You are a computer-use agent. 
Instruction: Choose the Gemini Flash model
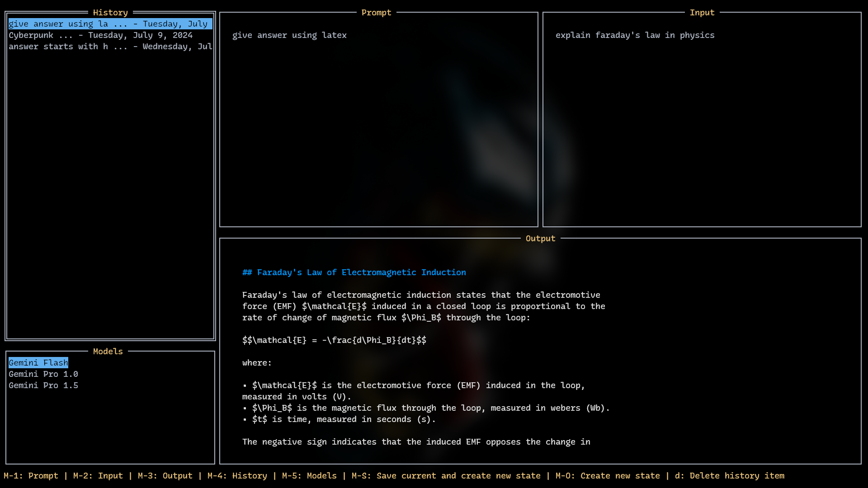(x=38, y=363)
